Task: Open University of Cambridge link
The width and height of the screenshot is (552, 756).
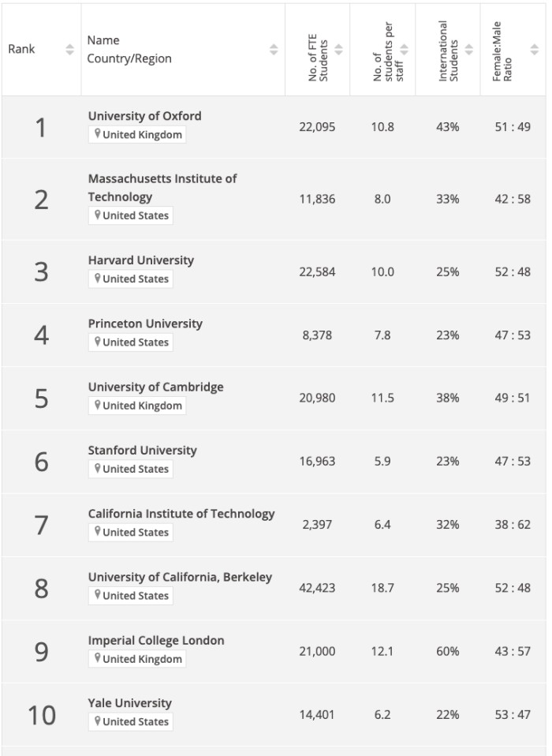Action: pos(155,387)
